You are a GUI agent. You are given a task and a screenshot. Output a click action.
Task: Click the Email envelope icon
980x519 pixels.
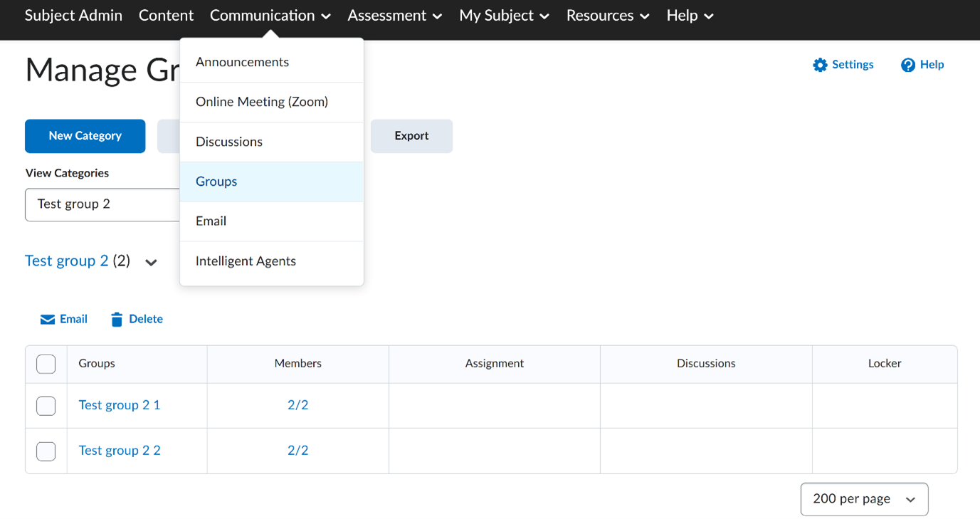48,320
